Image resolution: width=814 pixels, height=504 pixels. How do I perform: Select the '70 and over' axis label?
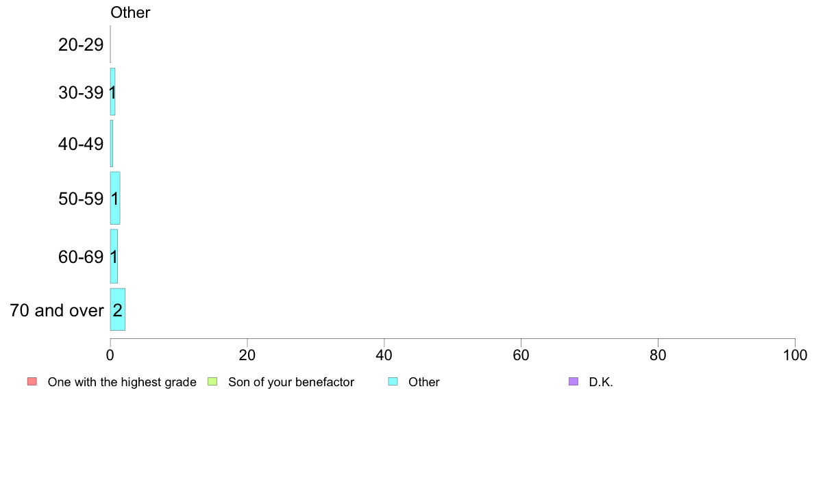(x=57, y=310)
